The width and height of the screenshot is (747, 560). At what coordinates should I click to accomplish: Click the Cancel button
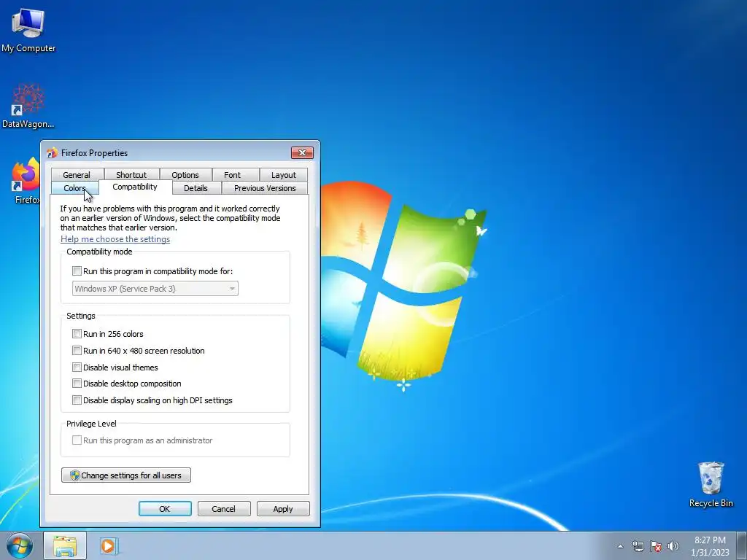click(x=224, y=508)
